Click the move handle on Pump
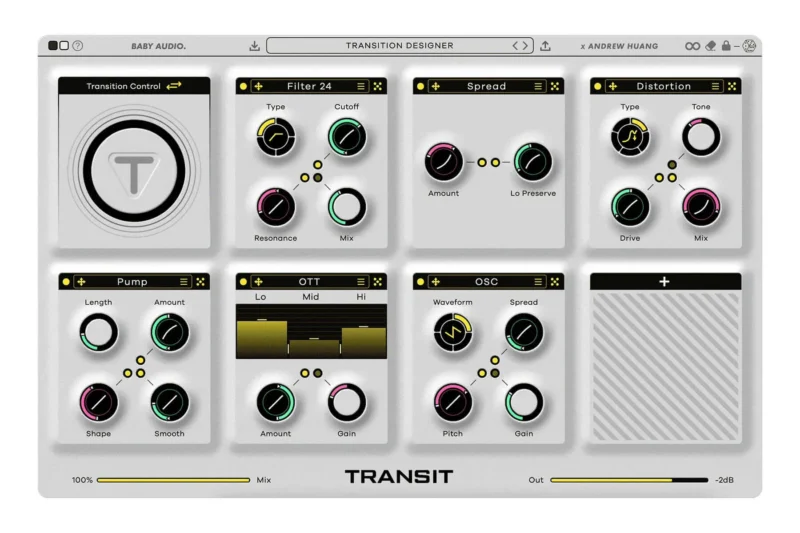Viewport: 800px width, 533px height. (81, 282)
